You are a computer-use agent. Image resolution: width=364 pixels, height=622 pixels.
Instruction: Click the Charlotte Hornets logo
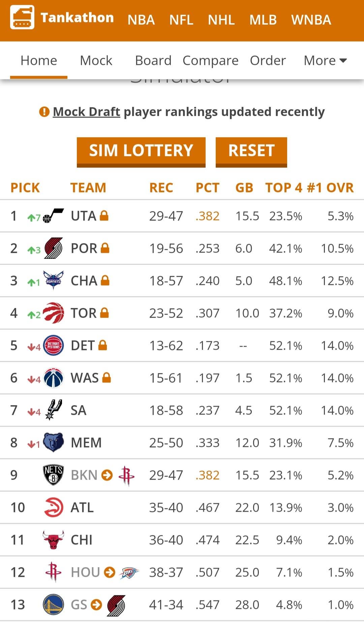pos(54,280)
